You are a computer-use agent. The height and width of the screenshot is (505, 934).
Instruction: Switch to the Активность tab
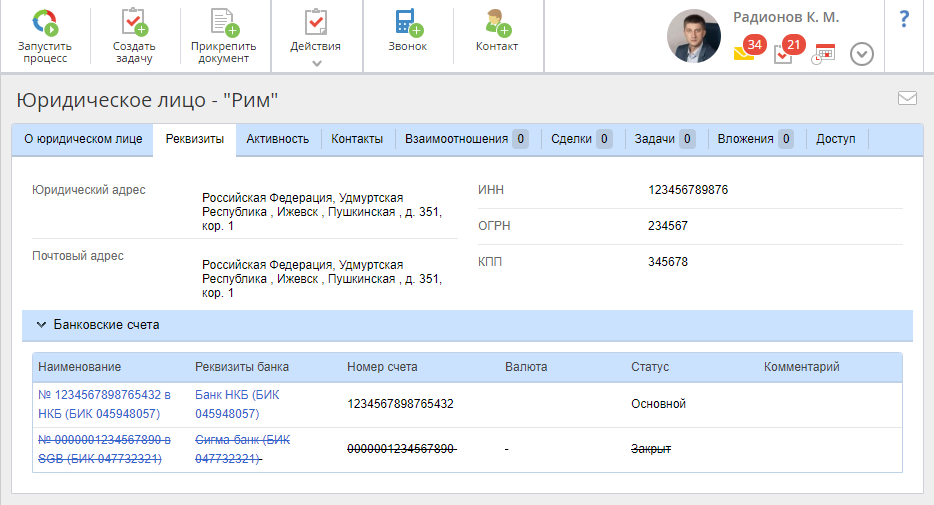click(x=277, y=139)
